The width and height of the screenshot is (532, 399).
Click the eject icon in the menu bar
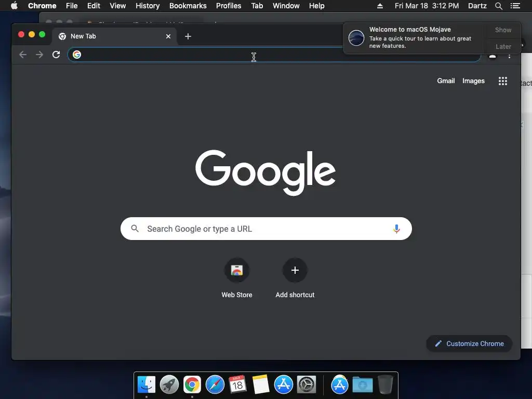pos(380,6)
